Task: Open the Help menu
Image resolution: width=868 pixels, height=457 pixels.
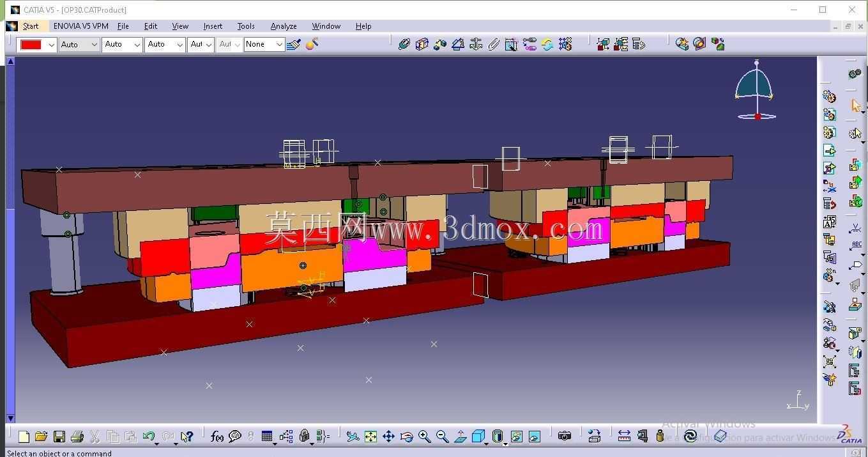Action: tap(363, 26)
